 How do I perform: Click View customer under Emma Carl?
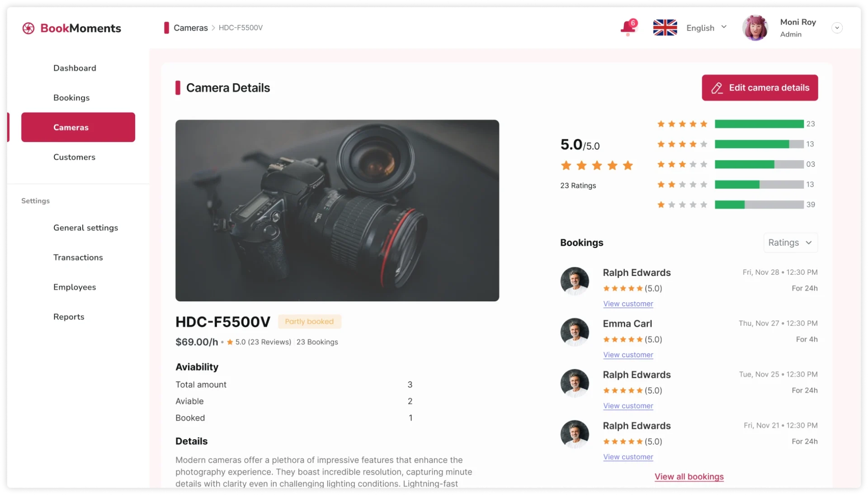[628, 355]
